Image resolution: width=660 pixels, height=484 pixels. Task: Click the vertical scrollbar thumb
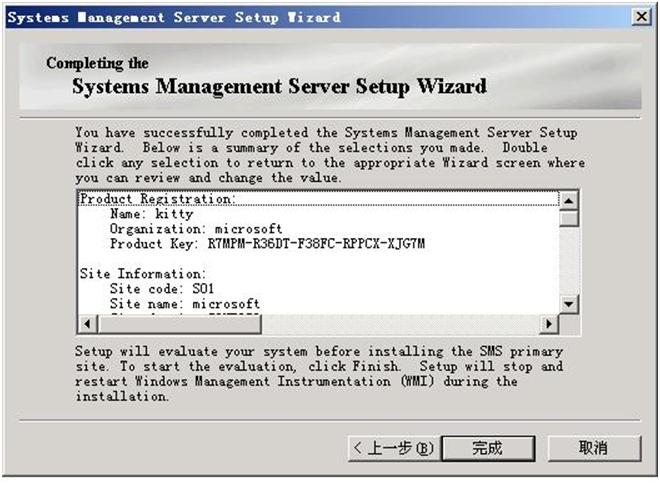tap(569, 218)
